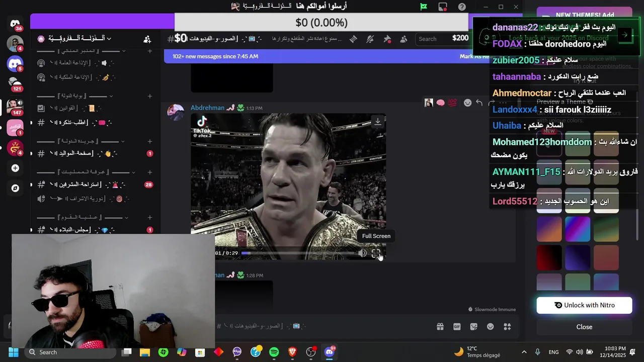This screenshot has width=644, height=362.
Task: Show member list icon
Action: [404, 39]
